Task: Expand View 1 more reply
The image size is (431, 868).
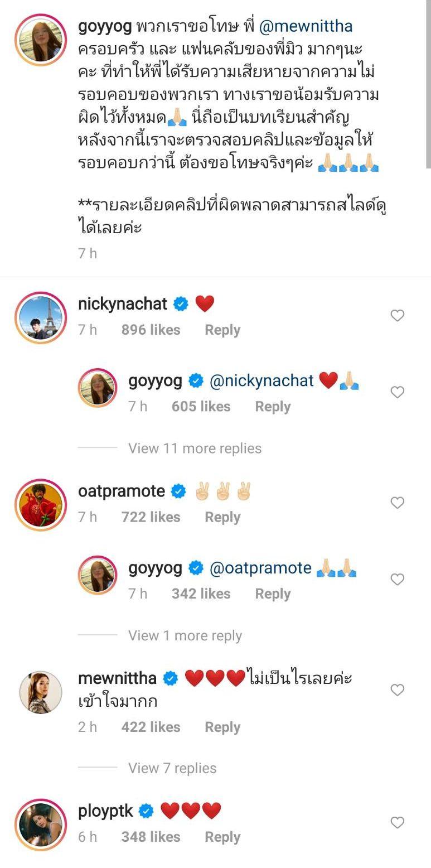Action: coord(185,636)
